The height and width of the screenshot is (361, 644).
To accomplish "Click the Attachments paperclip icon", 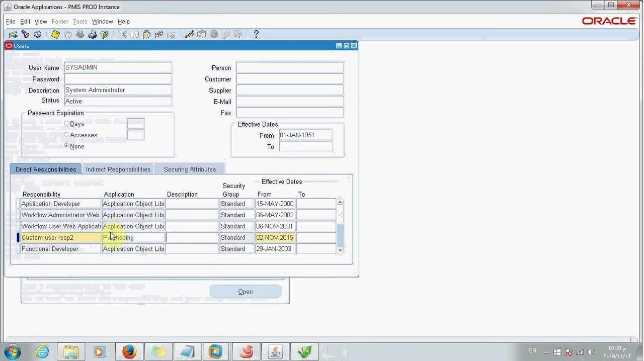I will pos(226,34).
